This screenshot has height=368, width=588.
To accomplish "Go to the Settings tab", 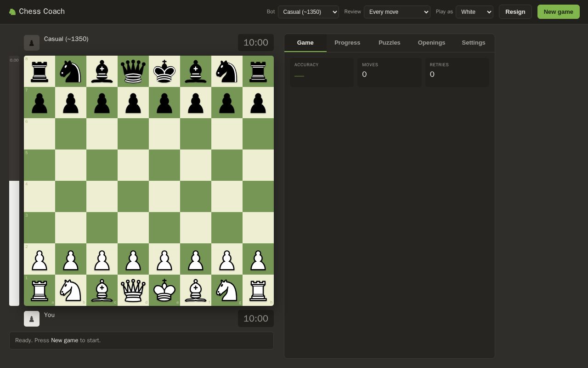I will tap(474, 43).
